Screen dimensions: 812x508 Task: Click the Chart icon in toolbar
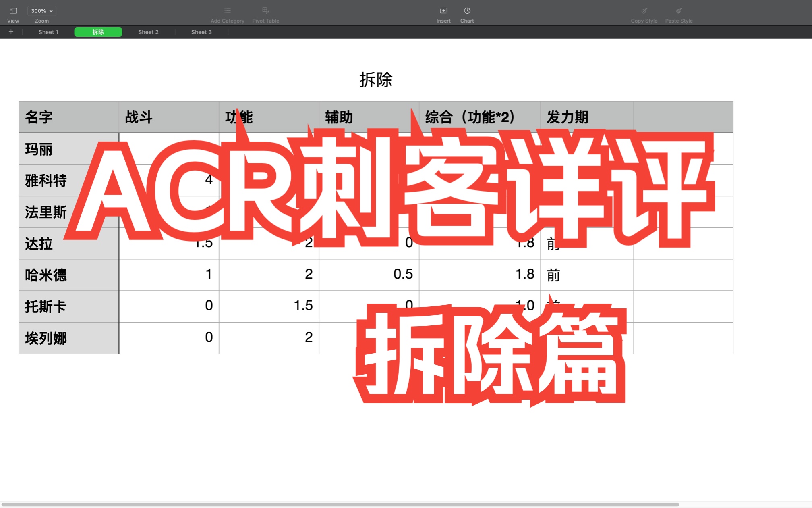(467, 10)
